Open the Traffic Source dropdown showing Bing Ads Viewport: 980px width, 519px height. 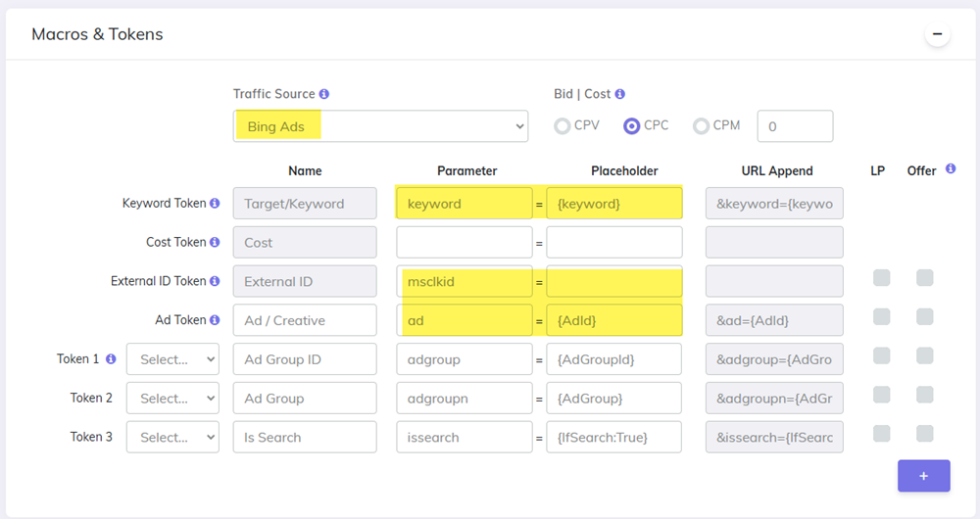point(380,126)
